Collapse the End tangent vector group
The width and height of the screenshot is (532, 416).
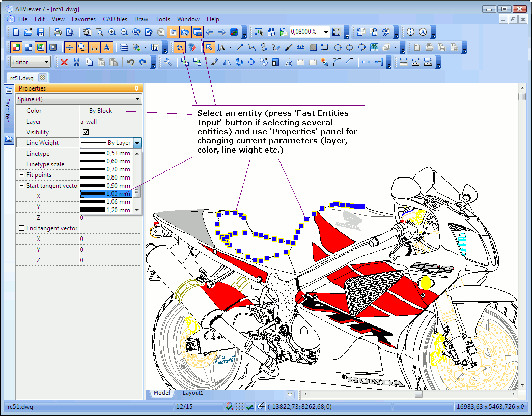click(22, 228)
